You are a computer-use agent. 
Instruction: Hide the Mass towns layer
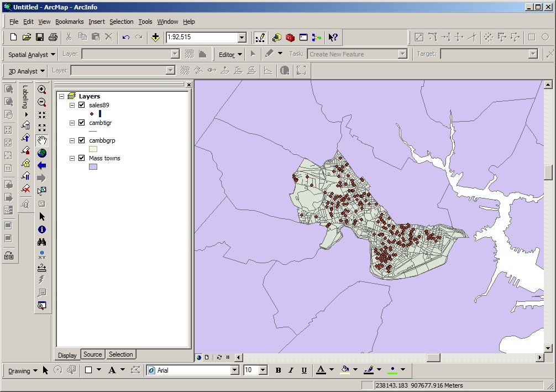pos(82,158)
